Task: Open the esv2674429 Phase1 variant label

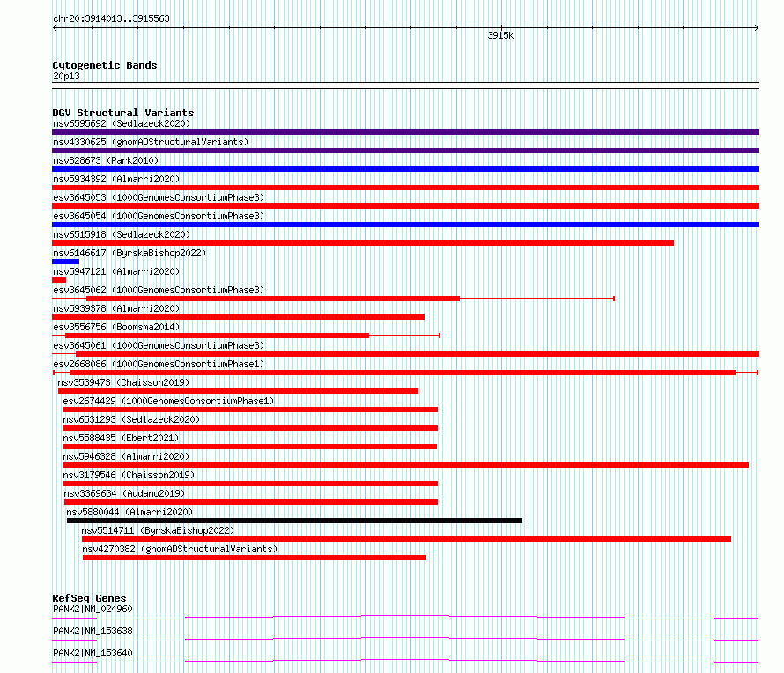Action: pyautogui.click(x=168, y=401)
